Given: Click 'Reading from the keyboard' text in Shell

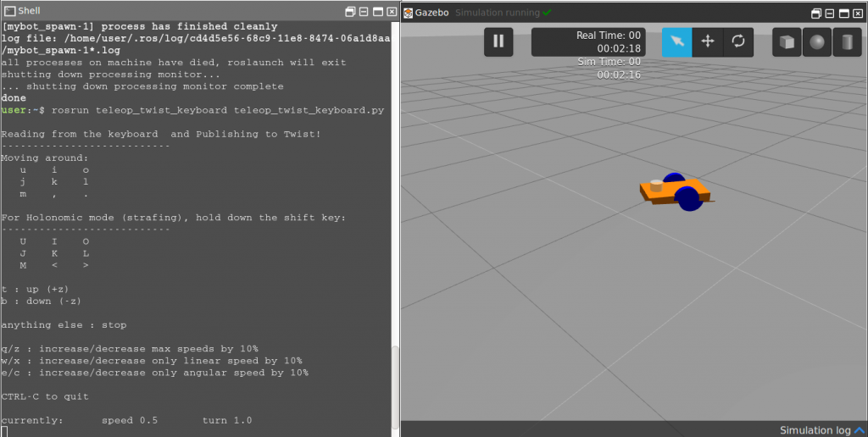Looking at the screenshot, I should click(x=80, y=134).
